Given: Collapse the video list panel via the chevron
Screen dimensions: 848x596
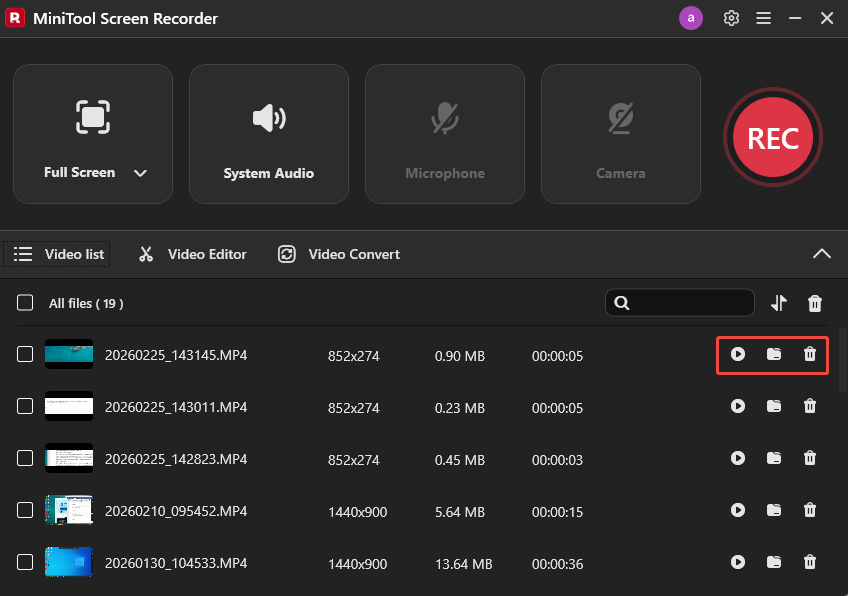Looking at the screenshot, I should click(822, 254).
